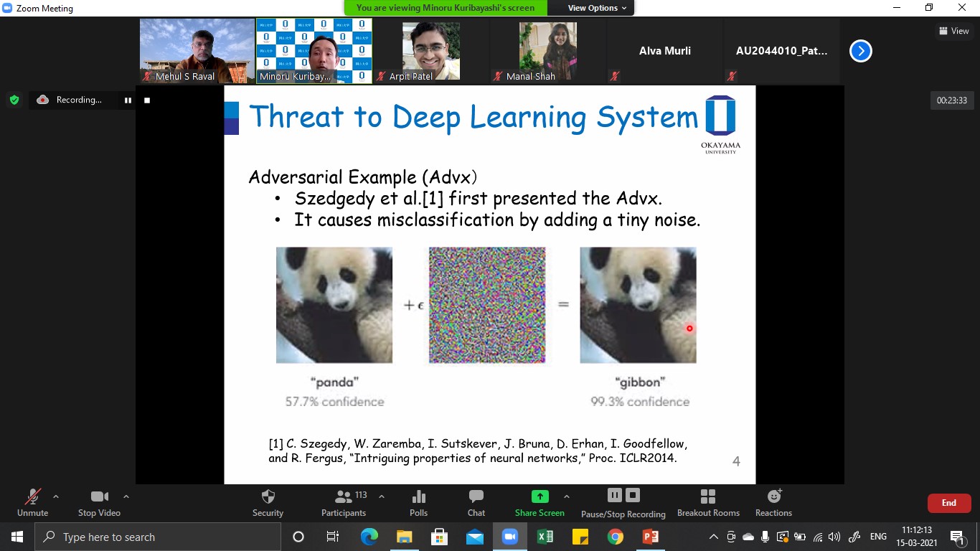Select Arpit Patel's video thumbnail

[x=431, y=51]
